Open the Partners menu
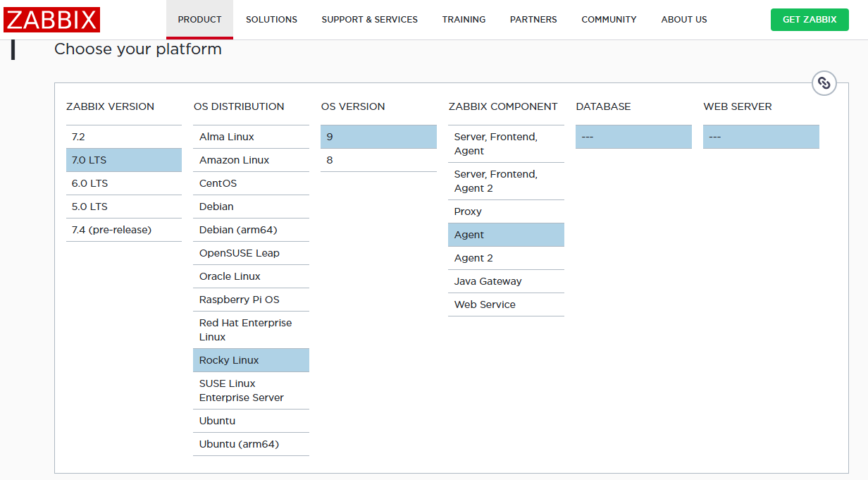 (533, 20)
